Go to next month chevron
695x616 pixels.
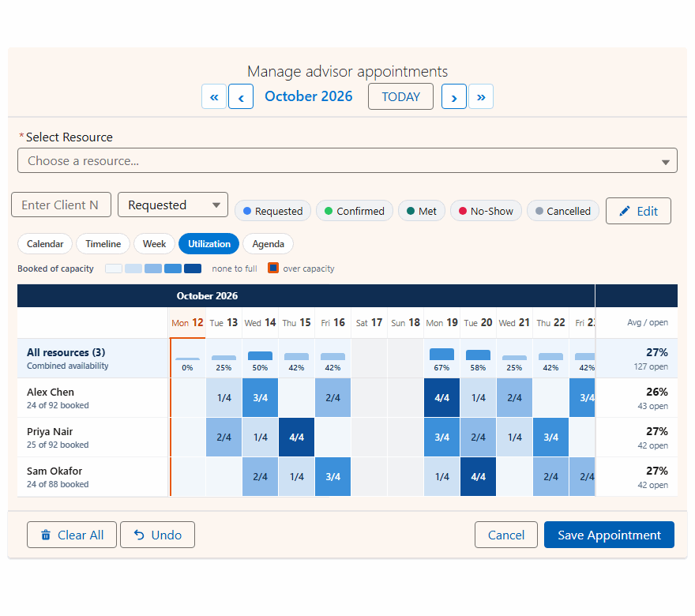454,96
